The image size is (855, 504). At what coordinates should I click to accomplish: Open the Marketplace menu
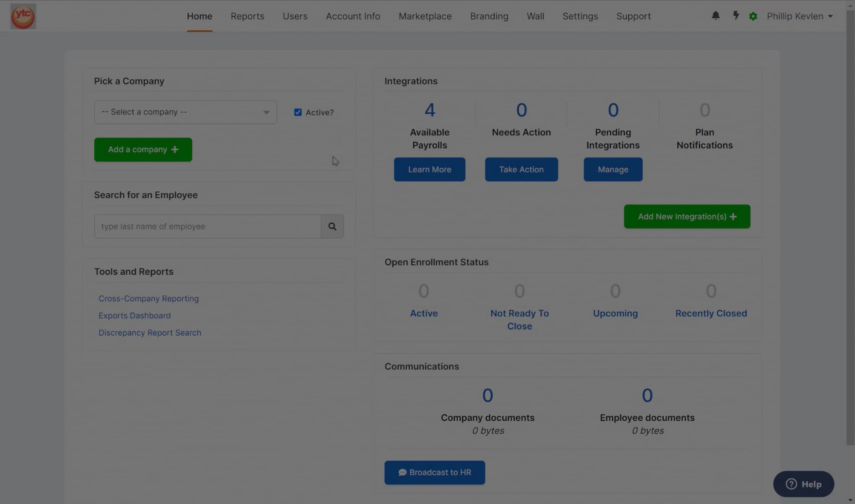pyautogui.click(x=425, y=16)
